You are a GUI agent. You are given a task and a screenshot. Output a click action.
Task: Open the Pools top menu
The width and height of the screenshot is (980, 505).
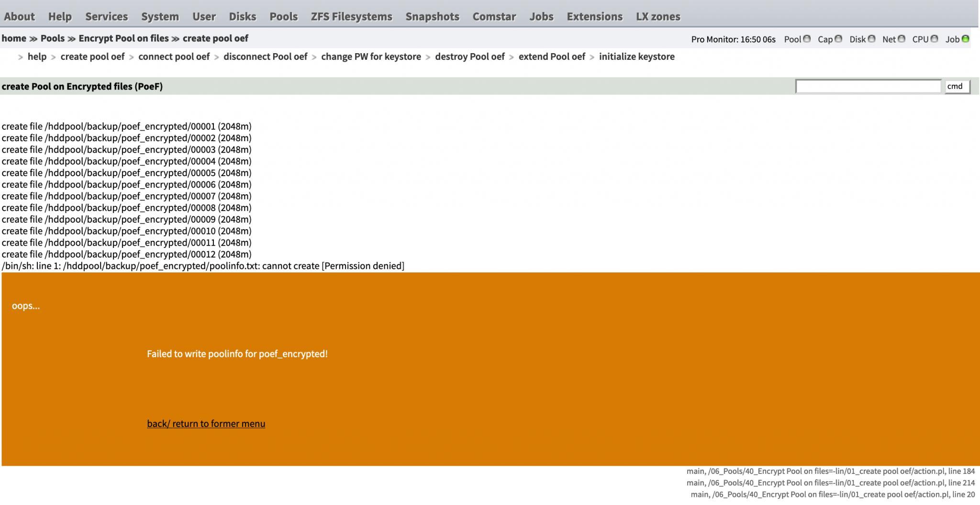point(283,16)
